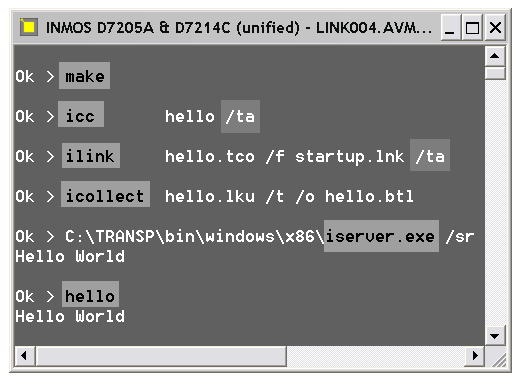Click the horizontal scrollbar right arrow

475,356
